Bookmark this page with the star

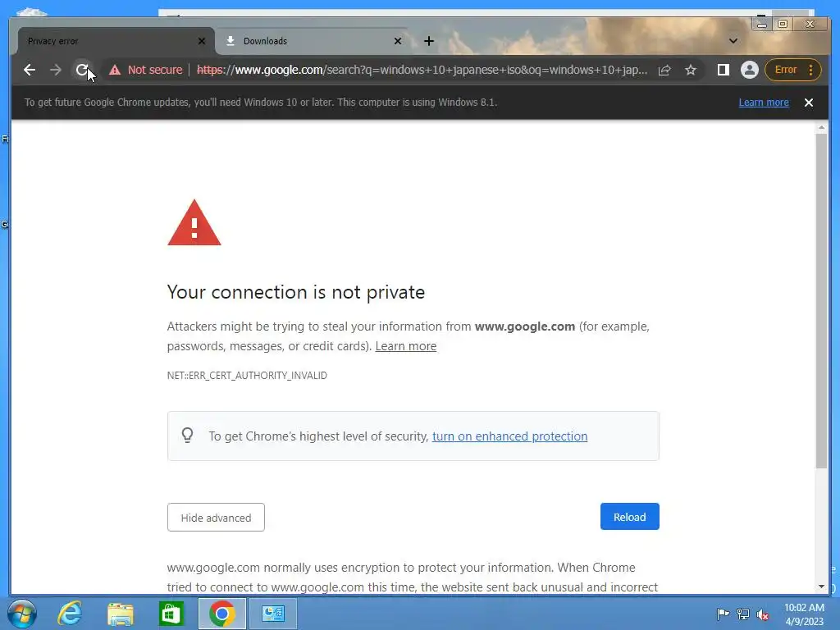[x=691, y=70]
